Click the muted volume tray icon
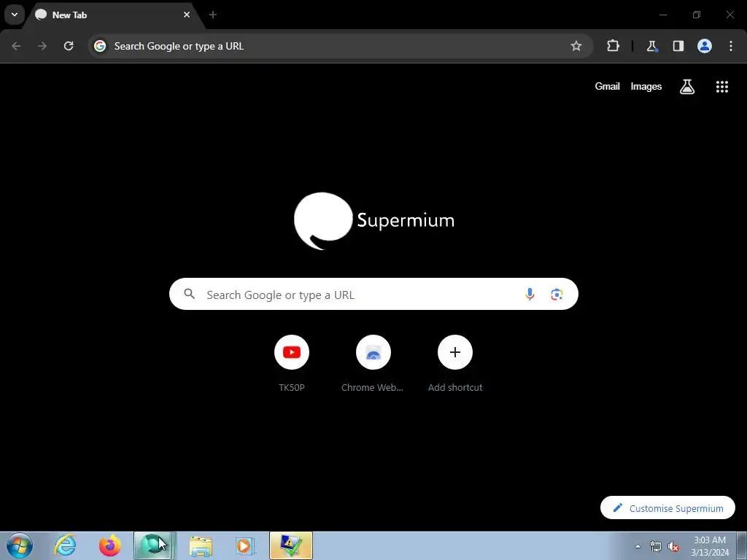This screenshot has width=747, height=560. tap(673, 546)
